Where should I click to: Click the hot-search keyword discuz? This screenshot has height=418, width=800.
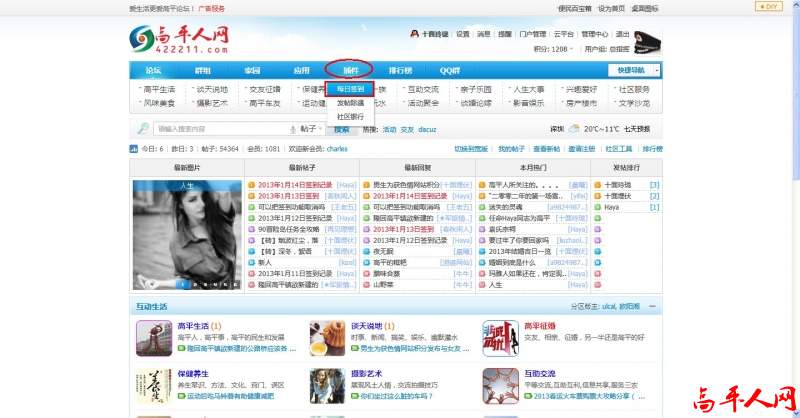[x=427, y=130]
